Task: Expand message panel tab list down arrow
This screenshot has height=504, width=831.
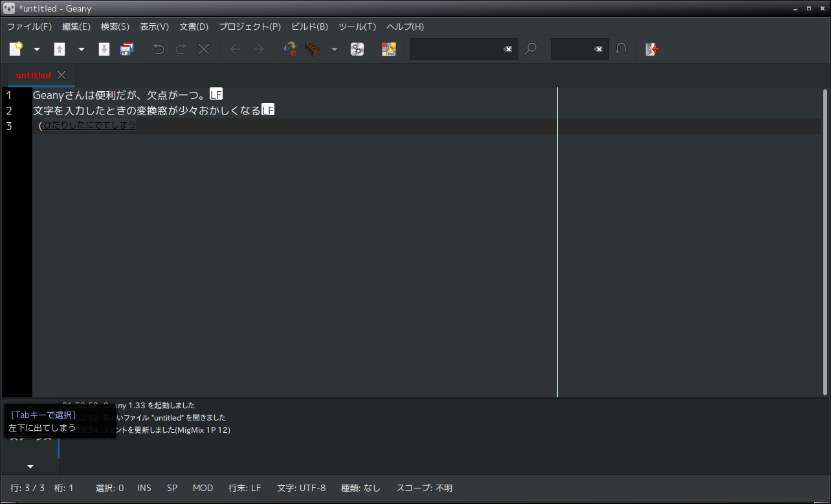Action: 30,466
